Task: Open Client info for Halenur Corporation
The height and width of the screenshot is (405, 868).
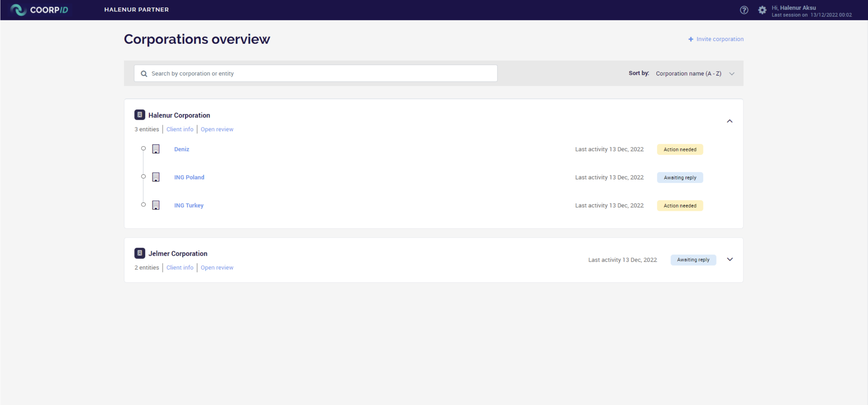Action: coord(180,129)
